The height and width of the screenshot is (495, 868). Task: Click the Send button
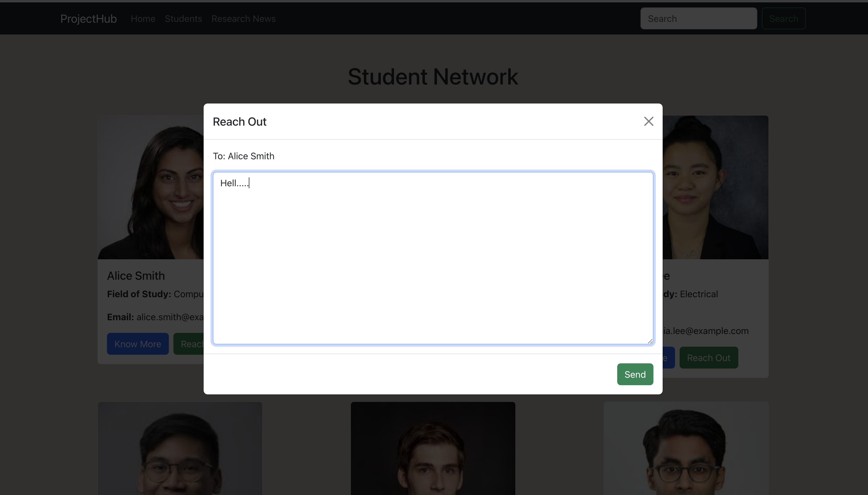coord(635,374)
